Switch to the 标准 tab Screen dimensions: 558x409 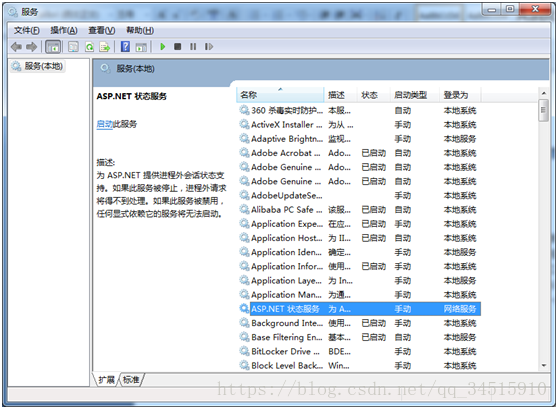131,380
